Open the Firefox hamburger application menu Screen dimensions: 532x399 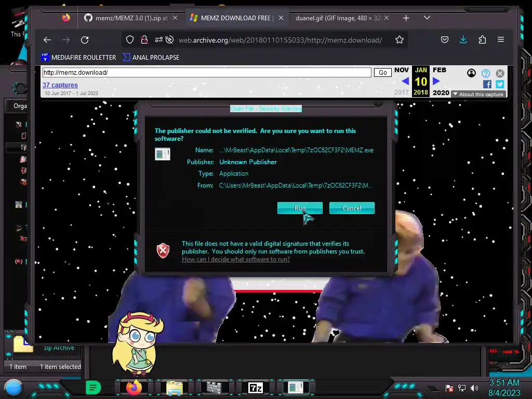click(x=500, y=39)
